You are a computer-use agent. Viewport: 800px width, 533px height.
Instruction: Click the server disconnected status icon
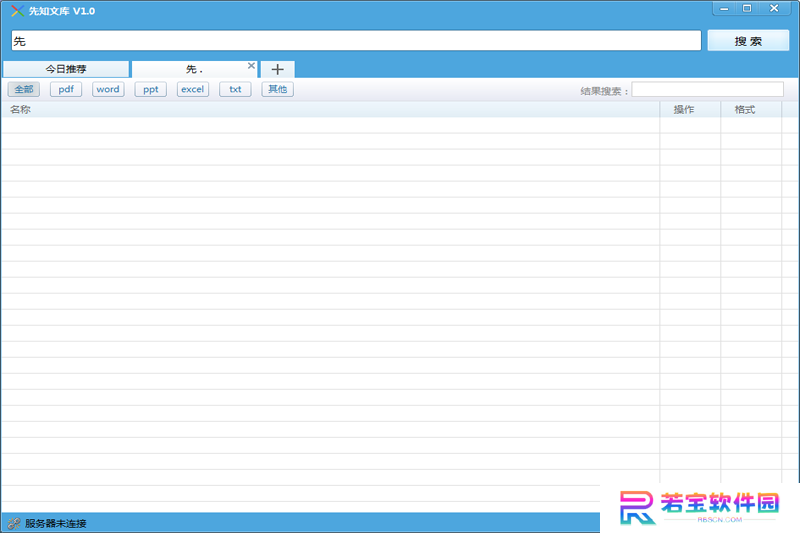tap(14, 523)
